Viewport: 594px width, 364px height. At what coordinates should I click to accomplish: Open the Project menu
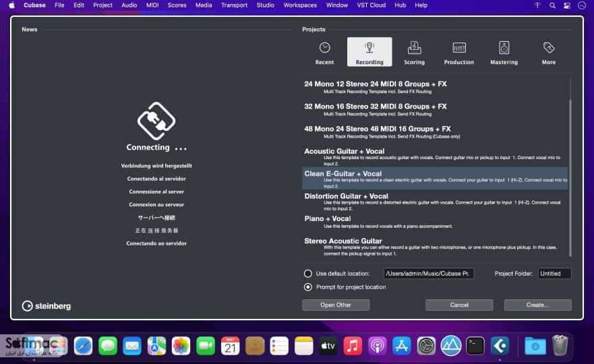(x=102, y=5)
